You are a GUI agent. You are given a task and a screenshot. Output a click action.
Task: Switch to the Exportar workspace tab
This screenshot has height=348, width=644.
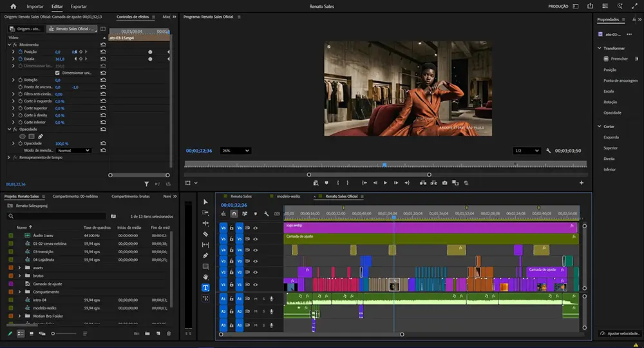(79, 6)
